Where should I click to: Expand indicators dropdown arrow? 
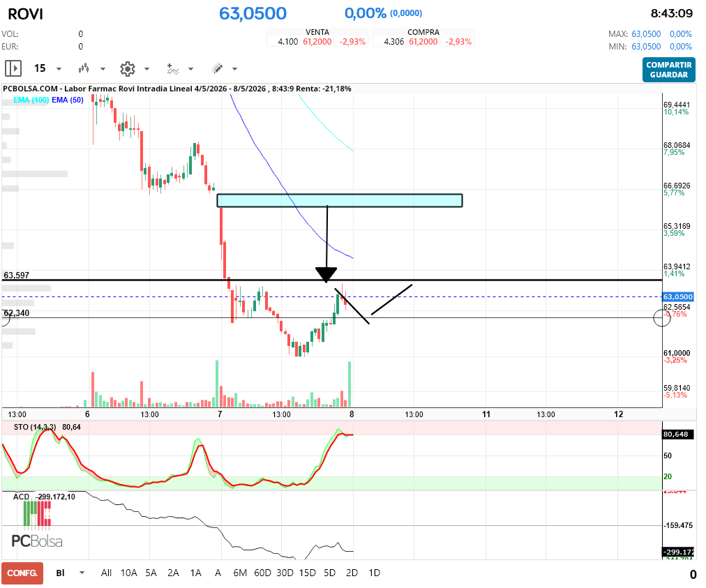190,69
